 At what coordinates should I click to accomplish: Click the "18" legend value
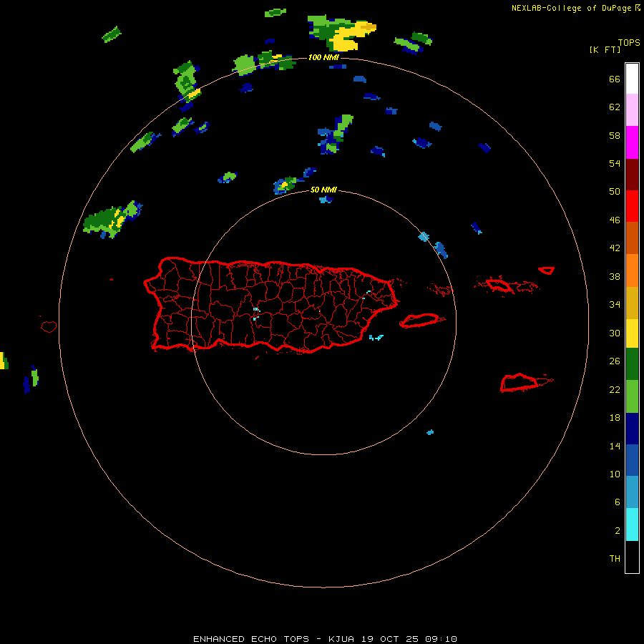tap(615, 418)
